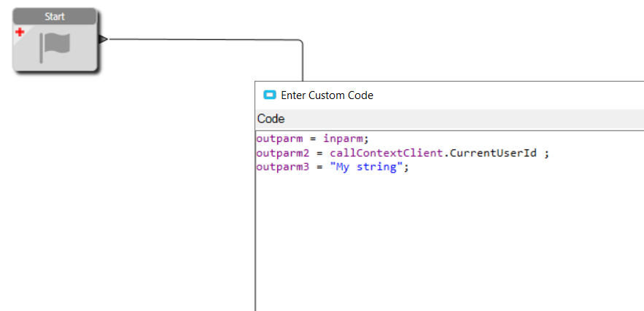Select the Start node flag icon

coord(55,48)
